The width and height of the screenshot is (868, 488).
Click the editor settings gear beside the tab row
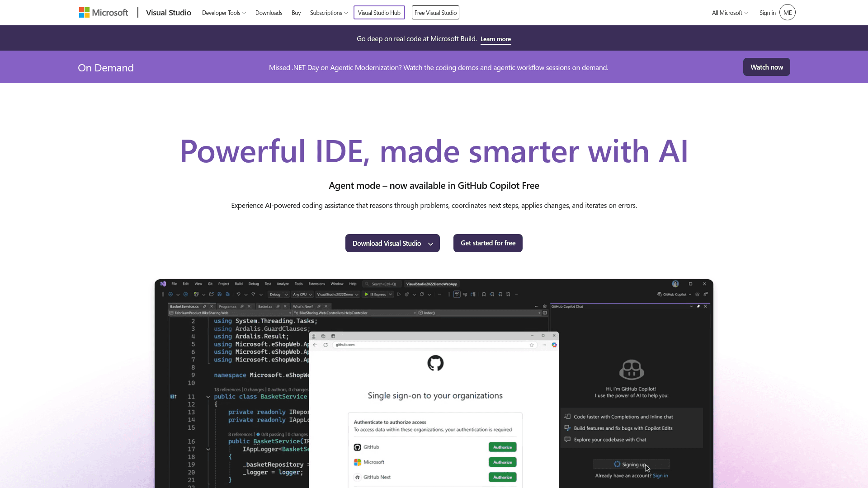[x=545, y=306]
